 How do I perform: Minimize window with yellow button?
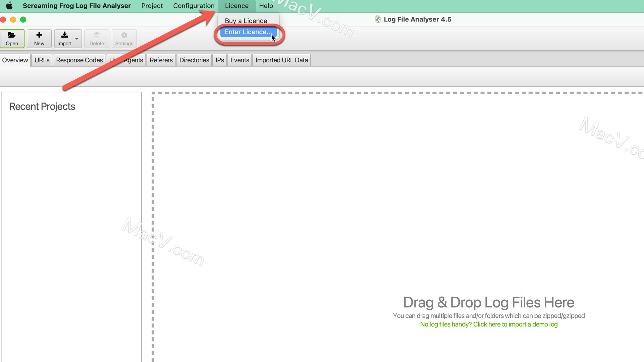13,19
